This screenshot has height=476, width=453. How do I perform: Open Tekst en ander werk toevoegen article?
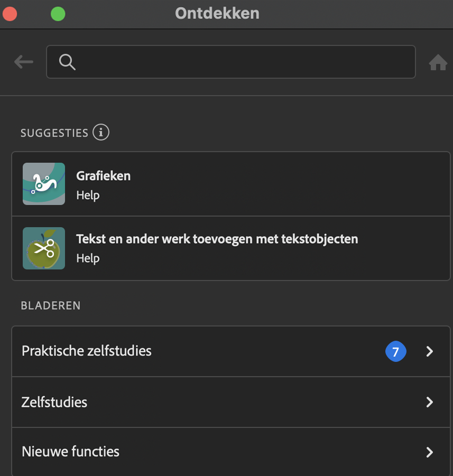tap(217, 239)
